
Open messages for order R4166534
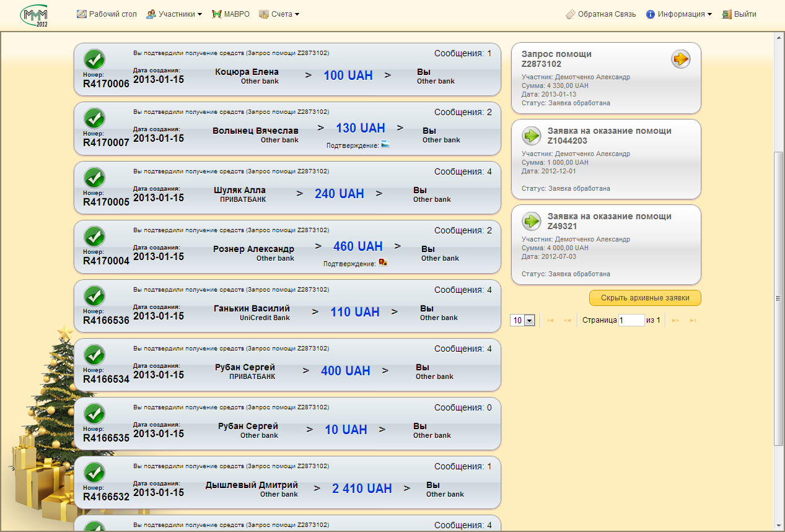(463, 349)
